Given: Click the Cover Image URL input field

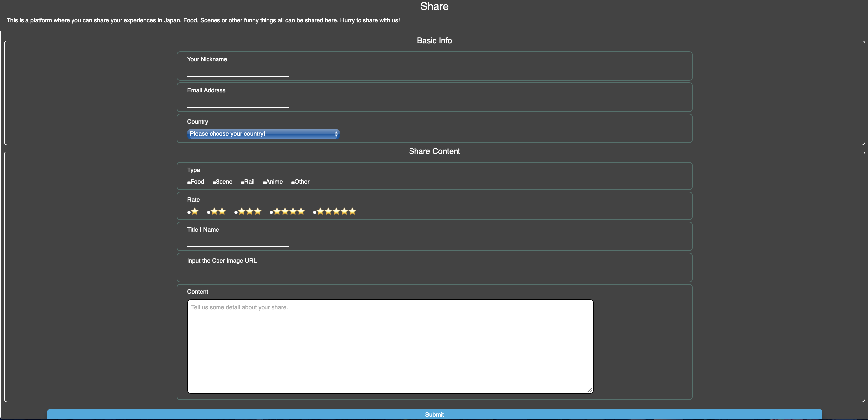Looking at the screenshot, I should click(238, 273).
